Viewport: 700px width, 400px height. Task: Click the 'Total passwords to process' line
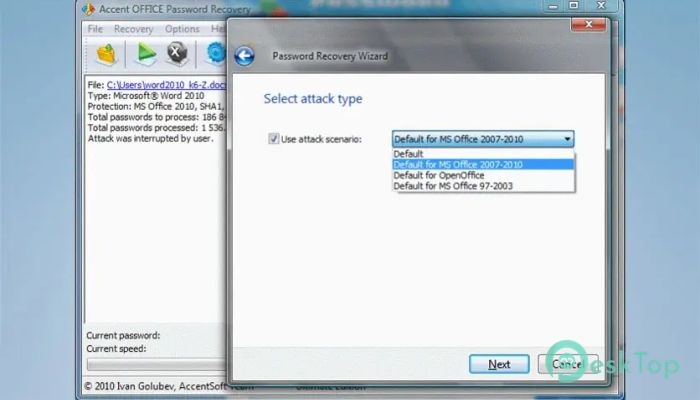(157, 117)
